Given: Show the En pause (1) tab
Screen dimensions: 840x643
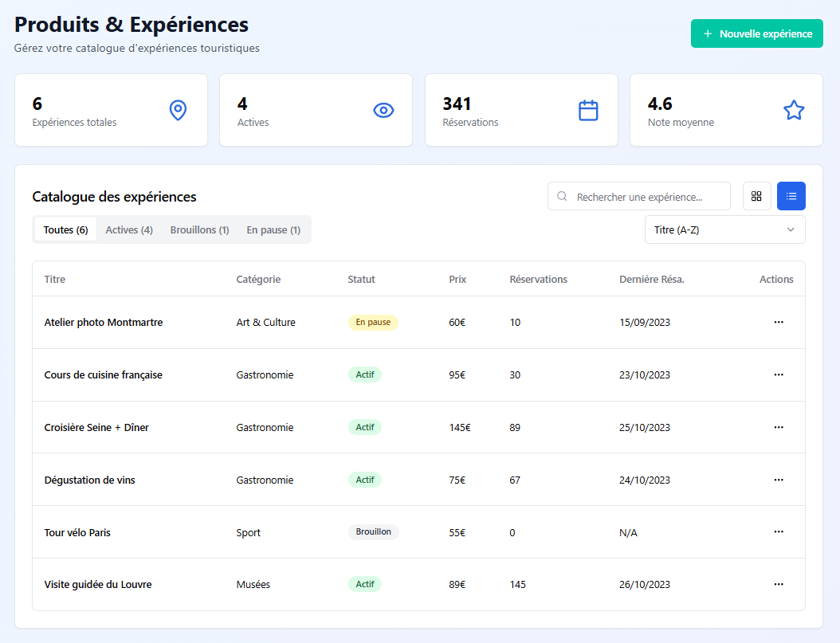Looking at the screenshot, I should tap(273, 229).
